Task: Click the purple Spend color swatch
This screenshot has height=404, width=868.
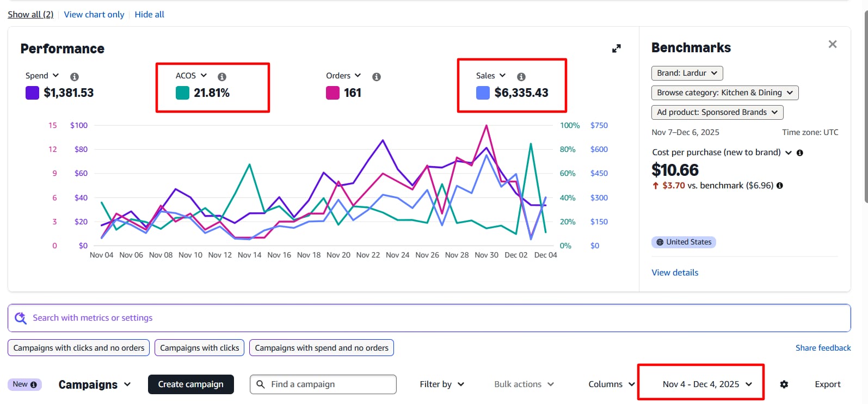Action: 33,93
